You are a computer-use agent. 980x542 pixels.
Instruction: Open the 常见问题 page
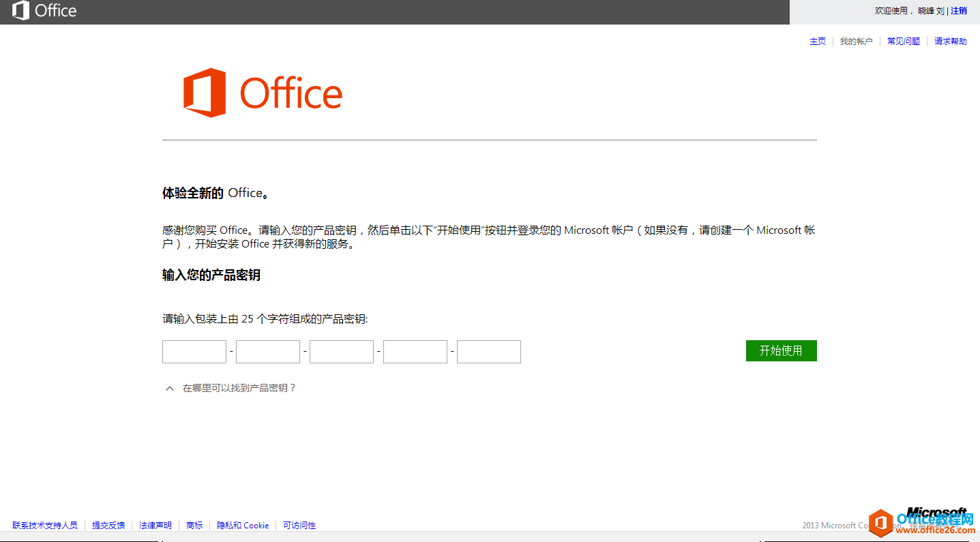(x=903, y=41)
